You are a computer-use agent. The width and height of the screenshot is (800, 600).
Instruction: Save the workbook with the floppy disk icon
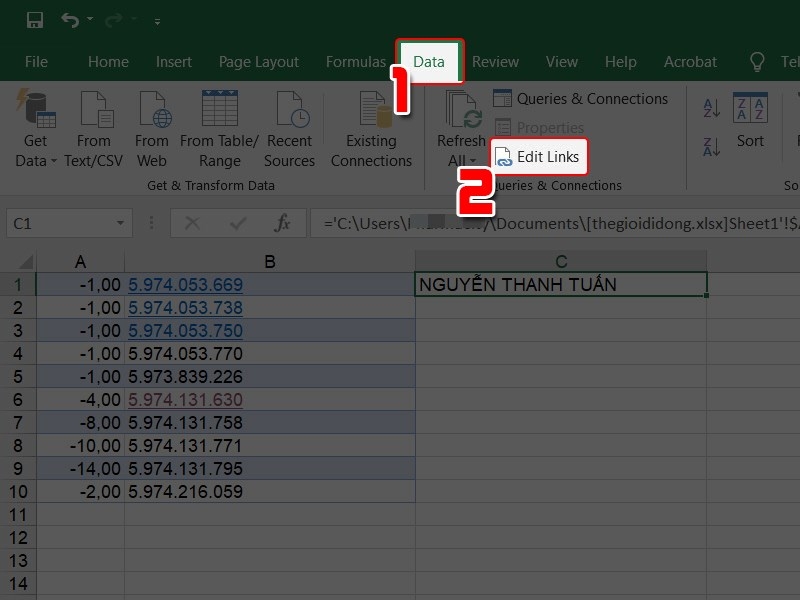[35, 20]
